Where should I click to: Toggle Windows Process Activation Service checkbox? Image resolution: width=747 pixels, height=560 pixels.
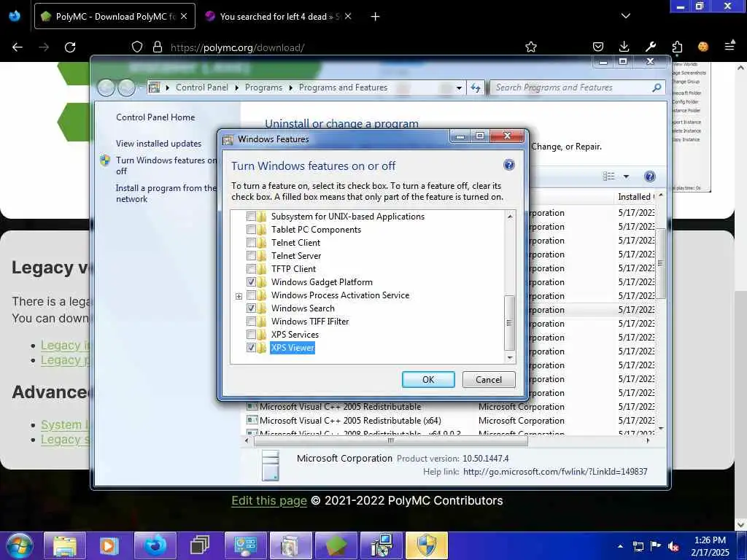click(251, 295)
